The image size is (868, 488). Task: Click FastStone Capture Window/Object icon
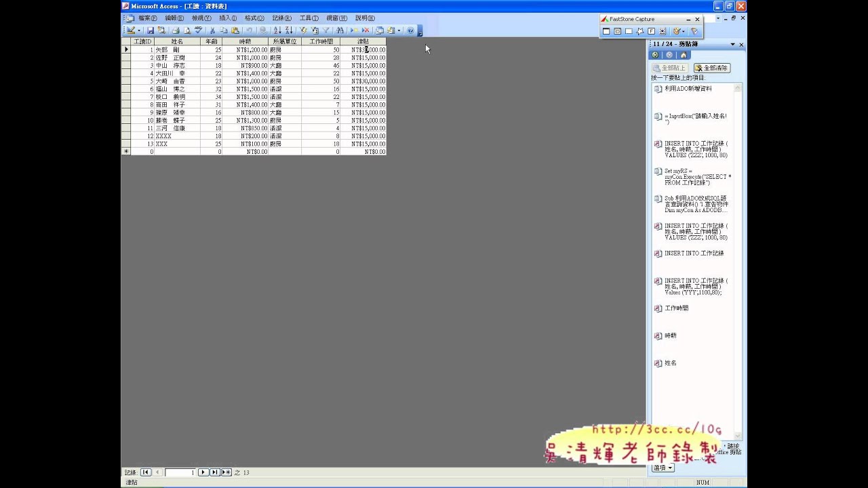tap(617, 31)
